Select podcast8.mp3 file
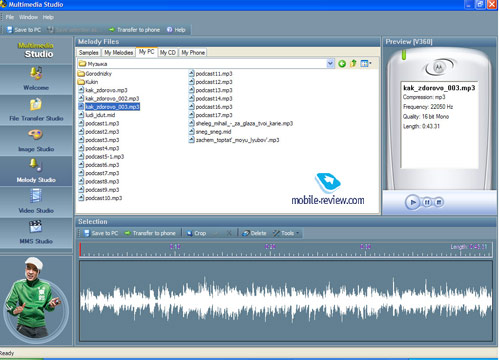This screenshot has height=360, width=500. pos(99,182)
